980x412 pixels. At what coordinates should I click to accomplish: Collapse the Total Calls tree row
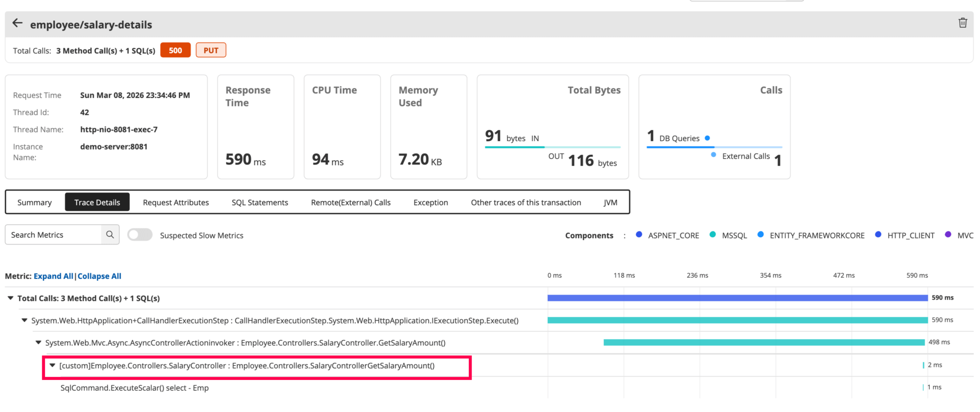click(x=11, y=298)
